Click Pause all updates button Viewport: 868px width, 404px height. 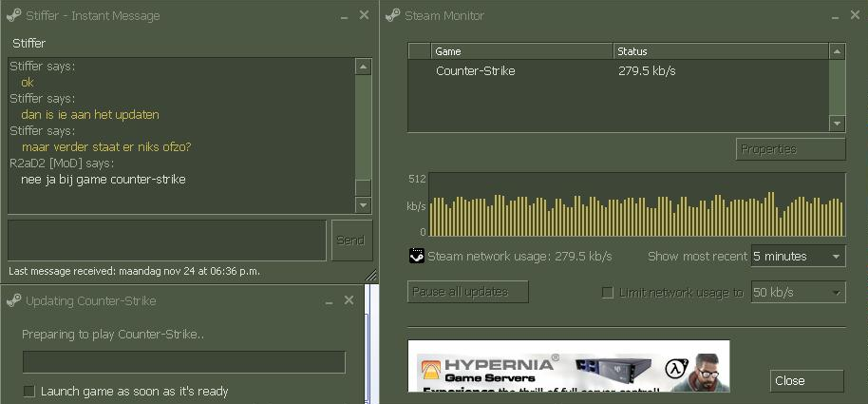[x=468, y=292]
